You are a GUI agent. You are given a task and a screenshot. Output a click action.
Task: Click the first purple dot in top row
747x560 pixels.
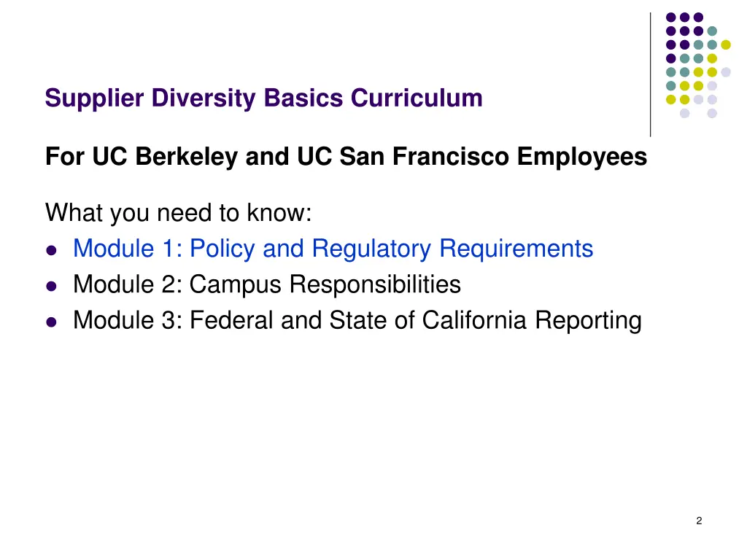[670, 17]
